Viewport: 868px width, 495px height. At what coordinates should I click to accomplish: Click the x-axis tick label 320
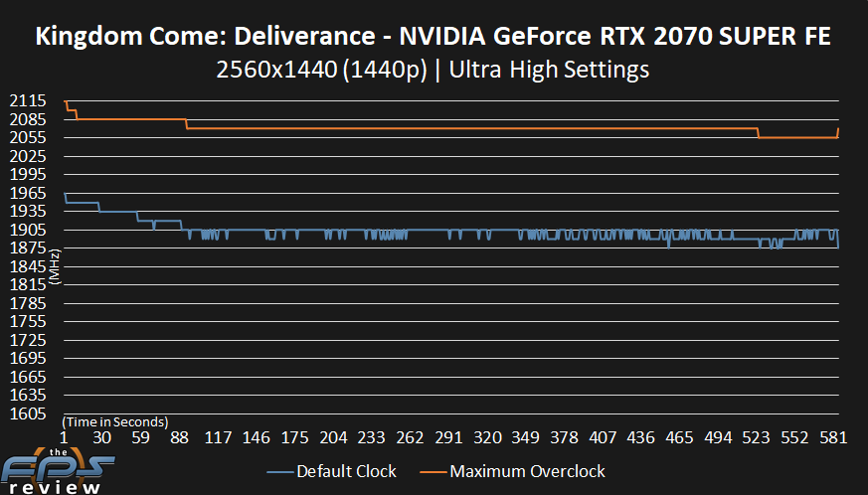tap(487, 438)
